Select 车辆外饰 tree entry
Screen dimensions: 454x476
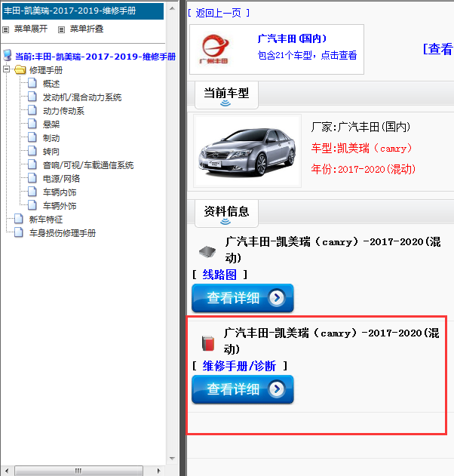pos(60,206)
